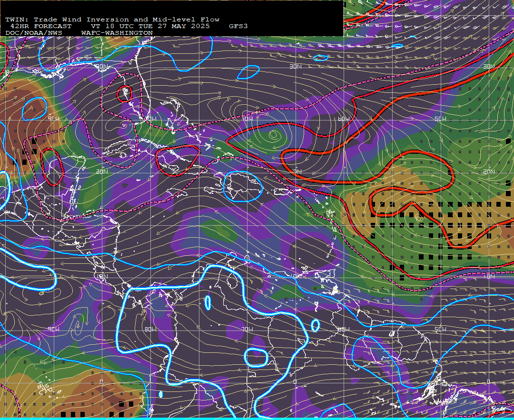Image resolution: width=514 pixels, height=420 pixels.
Task: Click the "60W" label over the Guianas
Action: pos(344,329)
